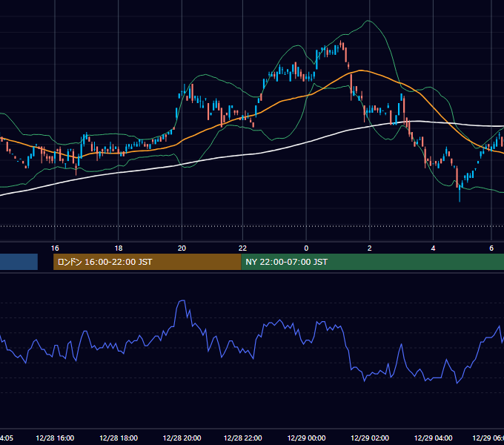Viewport: 504px width, 445px height.
Task: Click the 18 hour axis label
Action: coord(119,248)
